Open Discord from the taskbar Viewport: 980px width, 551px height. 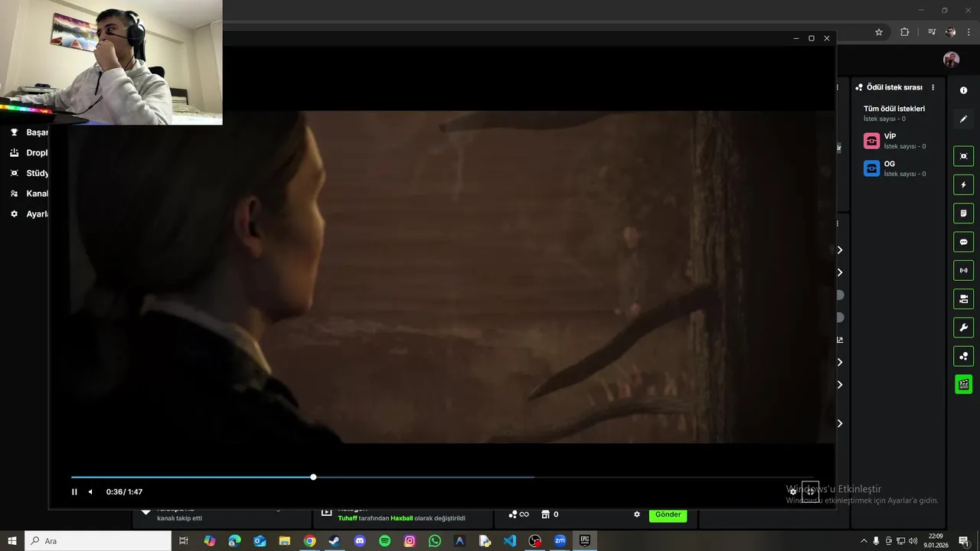360,541
